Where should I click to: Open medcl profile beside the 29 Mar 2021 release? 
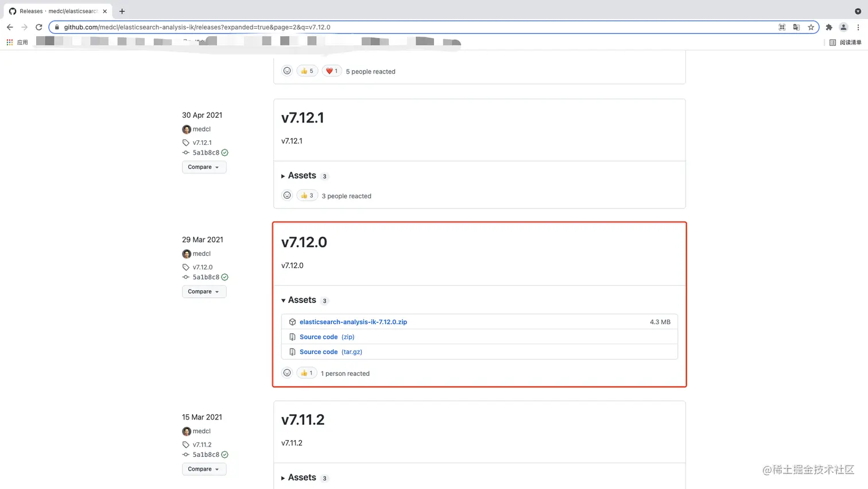coord(201,253)
